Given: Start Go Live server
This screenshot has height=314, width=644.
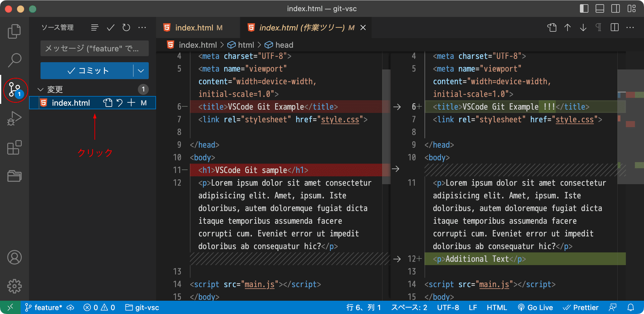Looking at the screenshot, I should click(x=535, y=307).
